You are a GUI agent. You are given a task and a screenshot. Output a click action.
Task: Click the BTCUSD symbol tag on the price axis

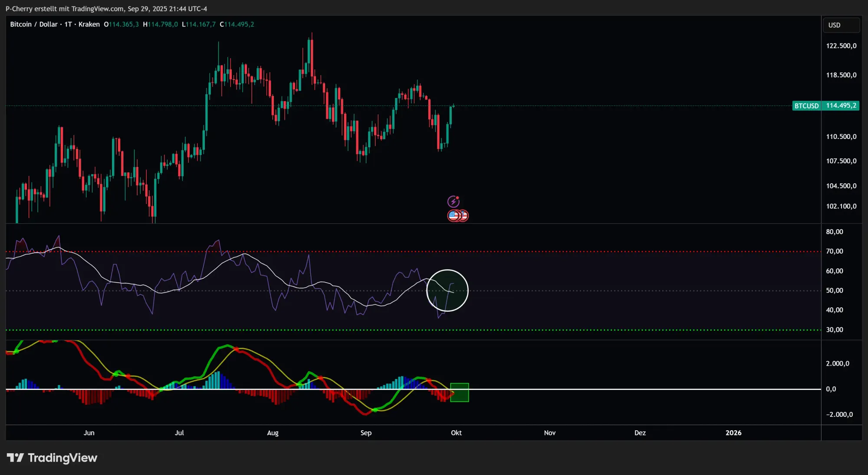806,106
